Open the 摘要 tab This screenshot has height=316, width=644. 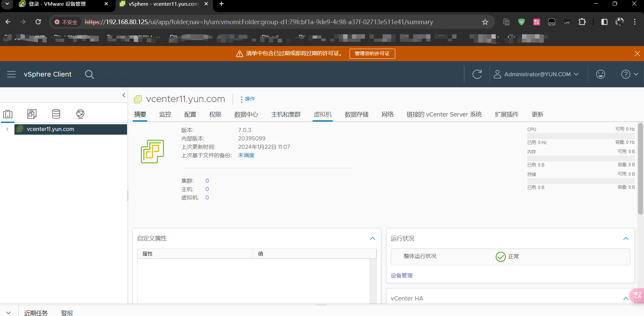[x=140, y=115]
